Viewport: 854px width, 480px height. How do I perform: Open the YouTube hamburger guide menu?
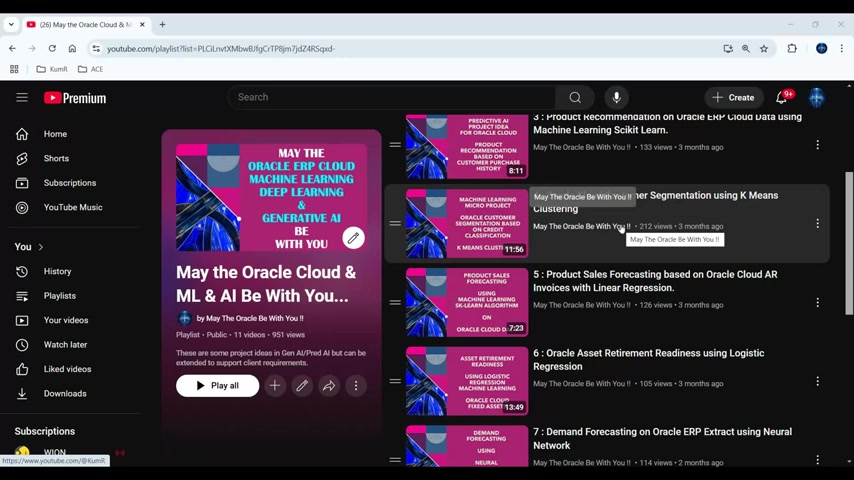[22, 98]
